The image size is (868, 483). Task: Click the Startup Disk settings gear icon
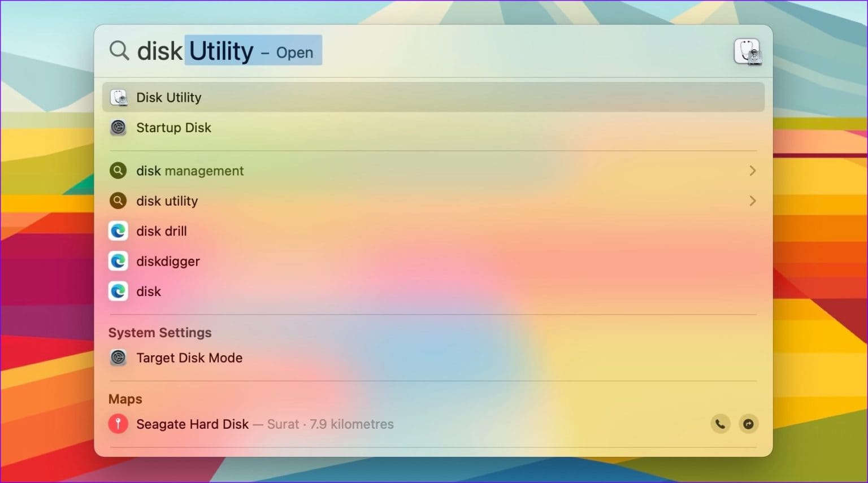(x=118, y=128)
